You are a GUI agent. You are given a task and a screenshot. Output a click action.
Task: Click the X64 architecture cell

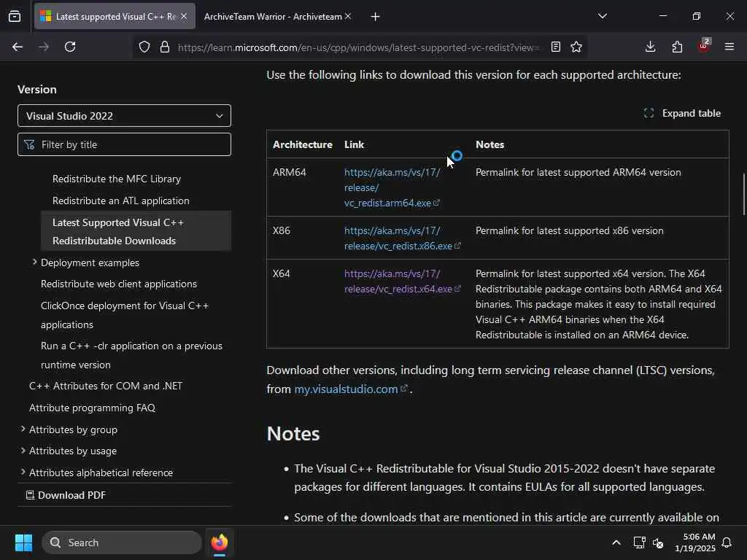(281, 274)
